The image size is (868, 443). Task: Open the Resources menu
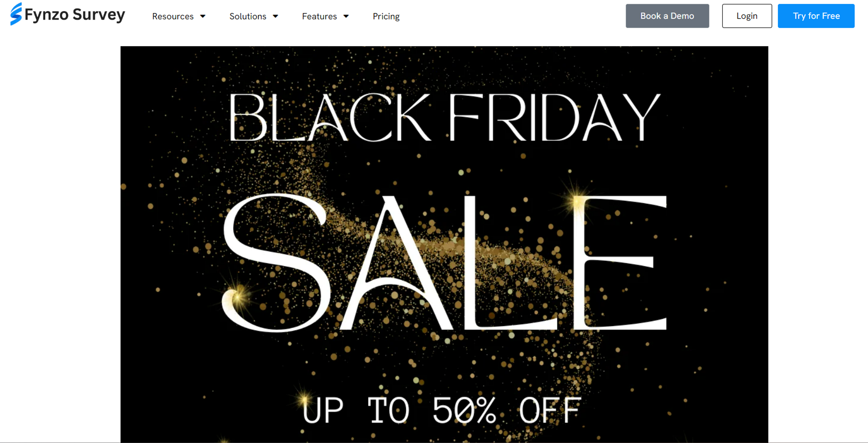[173, 16]
